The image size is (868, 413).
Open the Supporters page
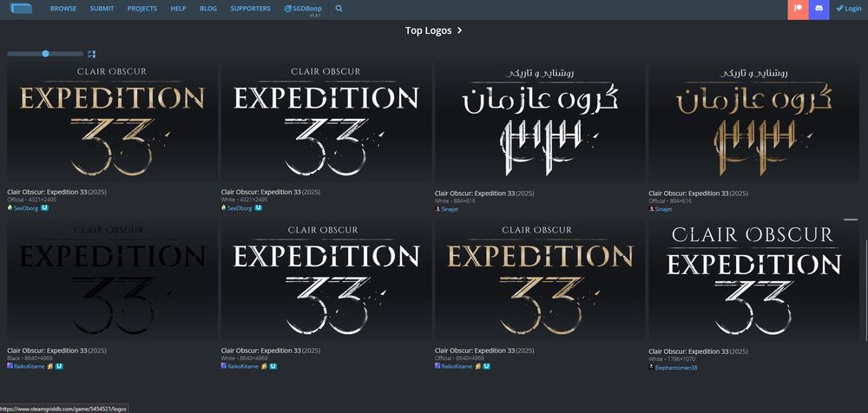pyautogui.click(x=250, y=9)
